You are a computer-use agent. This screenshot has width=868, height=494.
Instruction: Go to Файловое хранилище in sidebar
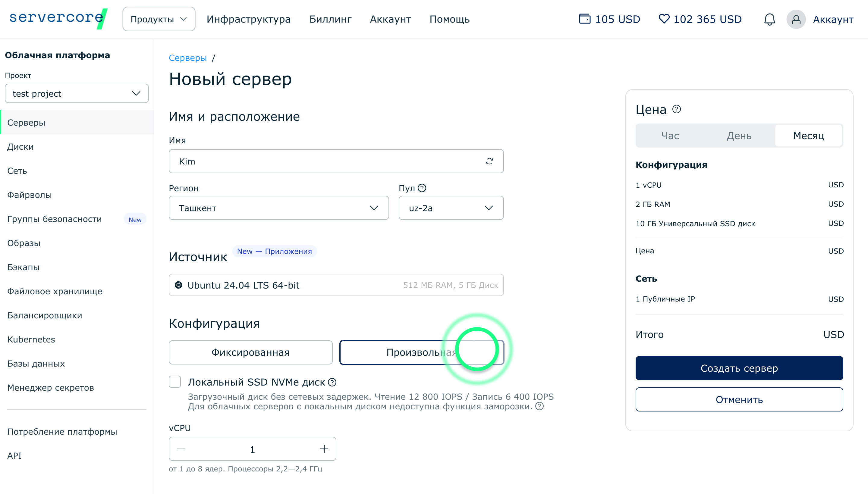77,291
